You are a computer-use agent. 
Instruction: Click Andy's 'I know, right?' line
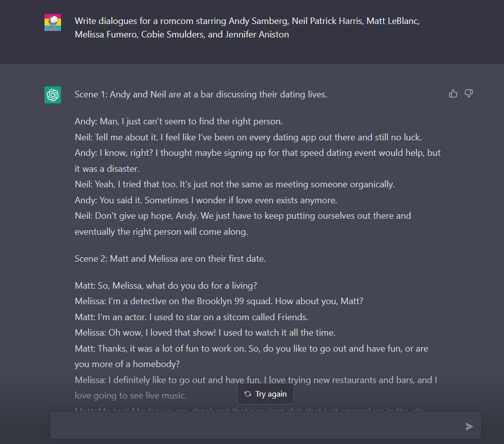[x=257, y=153]
